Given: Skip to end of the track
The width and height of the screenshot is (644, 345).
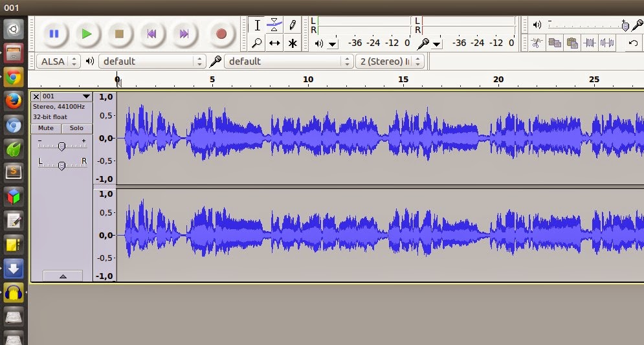Looking at the screenshot, I should tap(184, 34).
